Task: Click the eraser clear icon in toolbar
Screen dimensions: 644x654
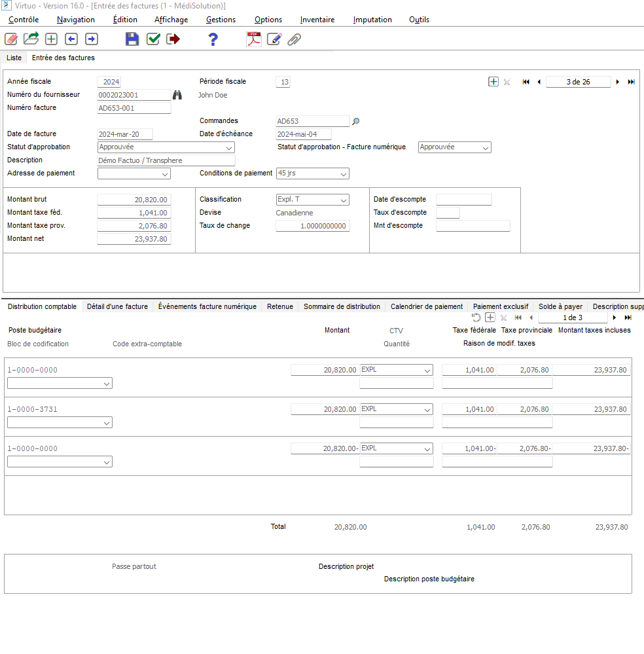Action: click(11, 39)
